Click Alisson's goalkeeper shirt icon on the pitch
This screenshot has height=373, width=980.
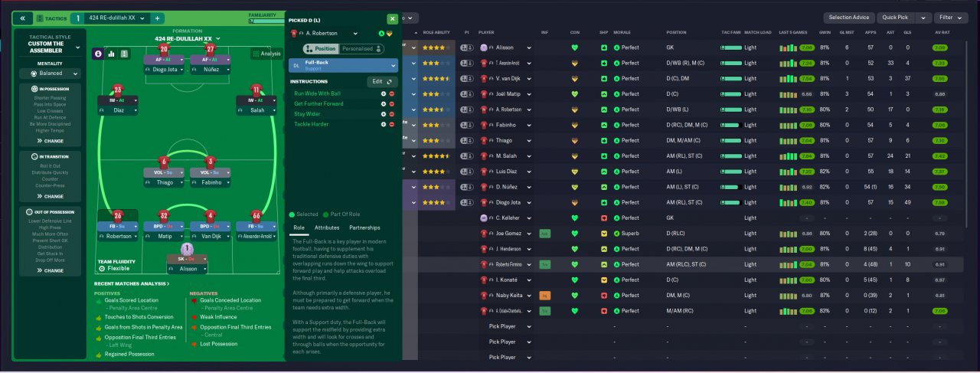coord(187,250)
